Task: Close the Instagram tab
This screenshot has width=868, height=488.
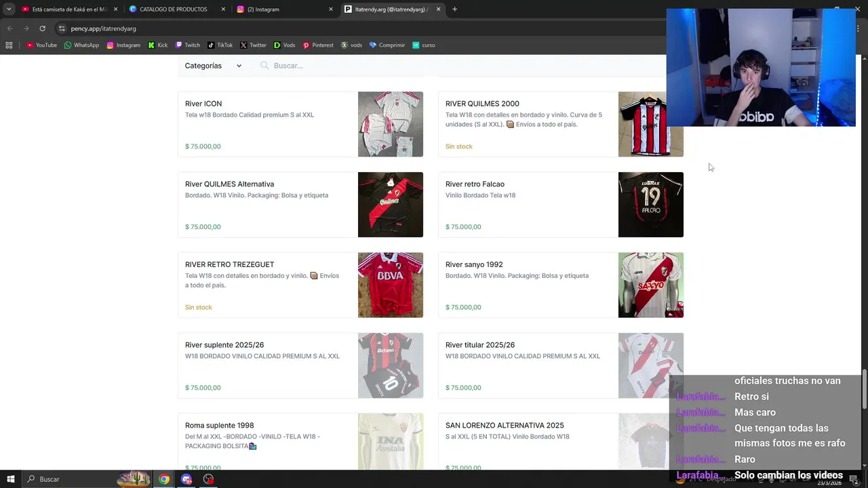Action: (x=331, y=9)
